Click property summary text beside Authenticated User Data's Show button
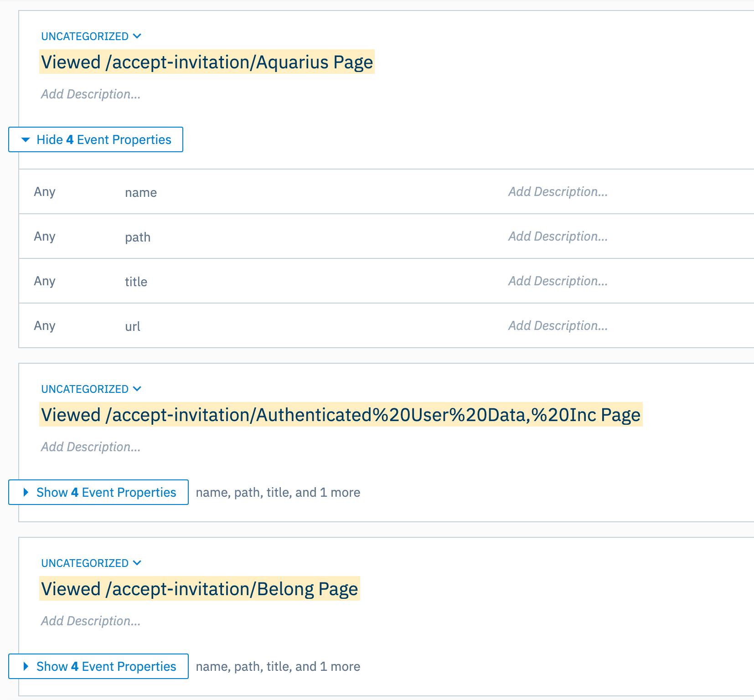The width and height of the screenshot is (754, 700). [278, 493]
